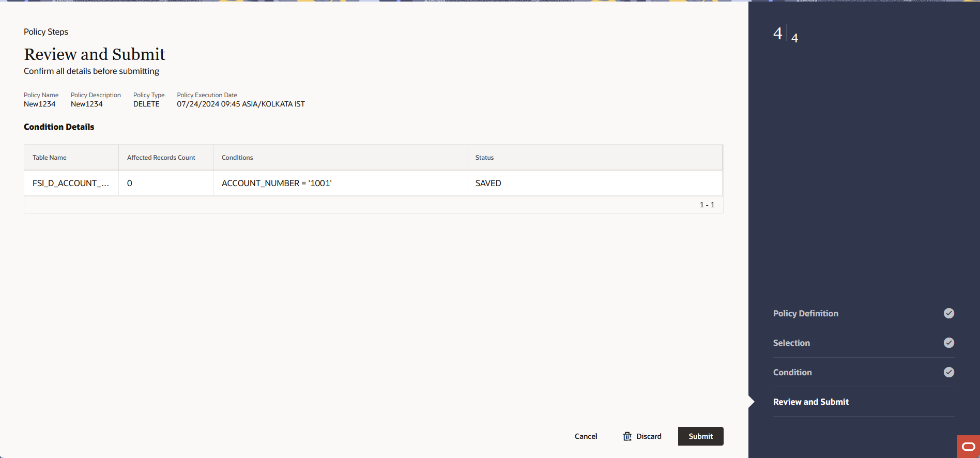This screenshot has width=980, height=458.
Task: Click the policy execution date value
Action: (241, 104)
